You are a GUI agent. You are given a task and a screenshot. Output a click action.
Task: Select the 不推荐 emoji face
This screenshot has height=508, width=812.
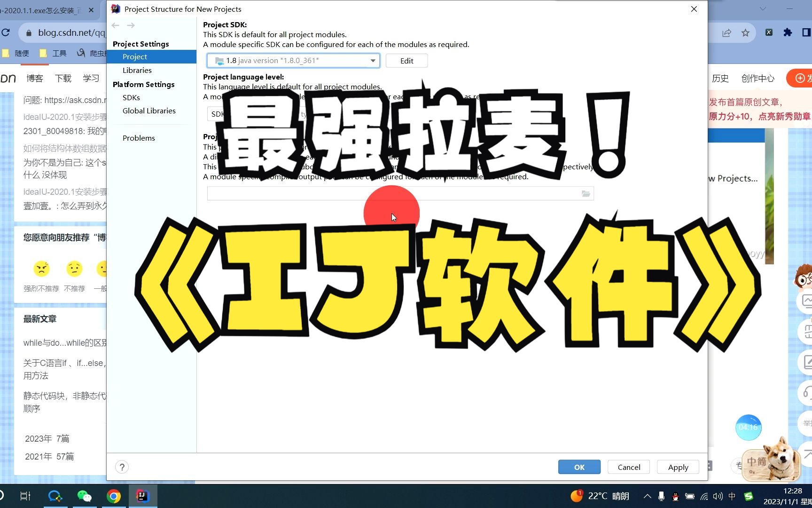(74, 269)
